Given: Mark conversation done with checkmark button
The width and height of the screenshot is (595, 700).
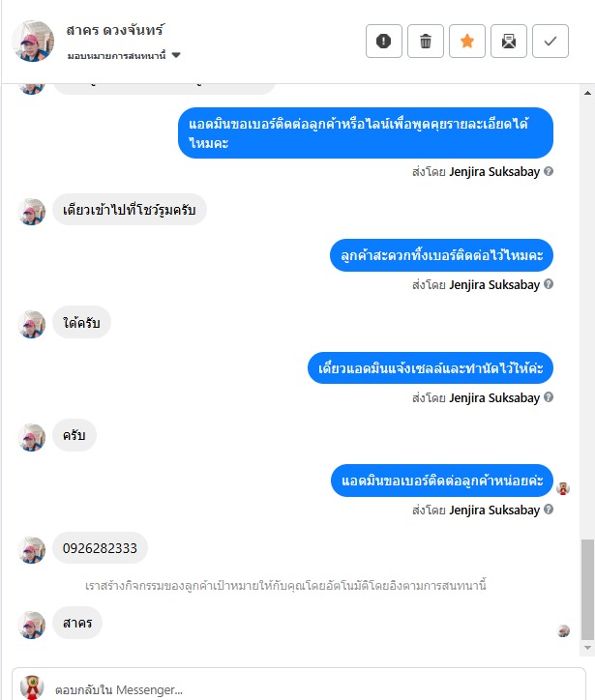Looking at the screenshot, I should coord(550,41).
